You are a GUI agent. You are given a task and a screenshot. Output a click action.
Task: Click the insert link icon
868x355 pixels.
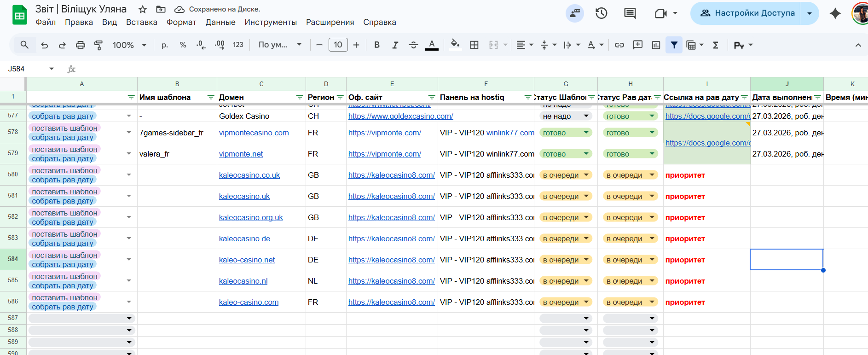click(x=619, y=45)
